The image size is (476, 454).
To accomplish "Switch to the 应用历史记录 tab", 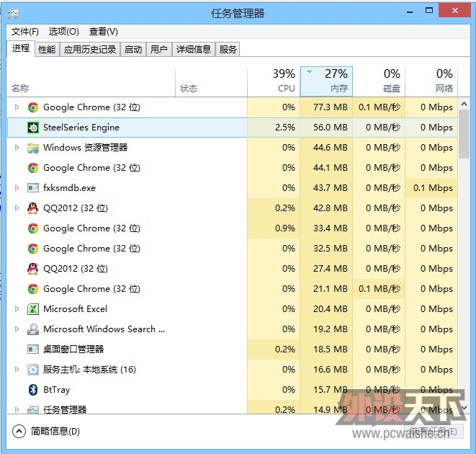I will click(x=90, y=49).
